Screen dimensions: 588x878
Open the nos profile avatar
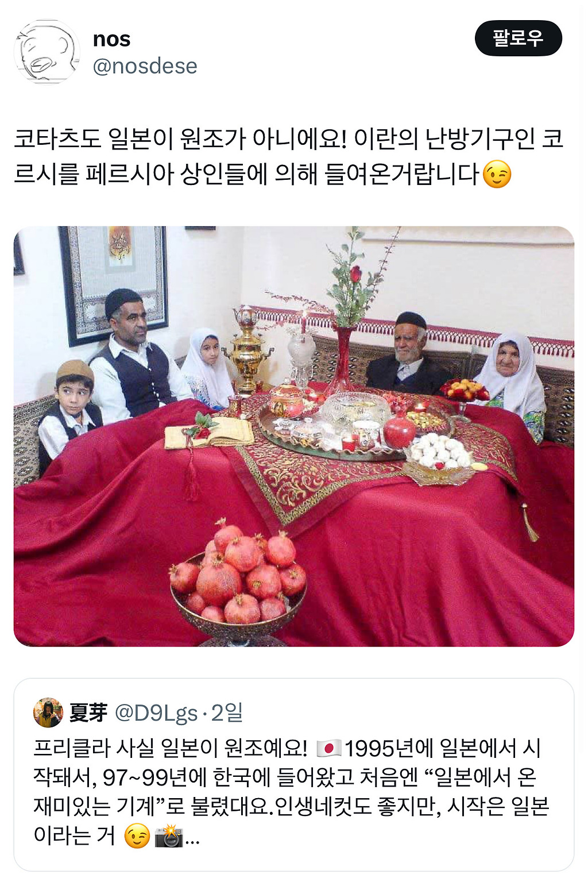click(47, 52)
